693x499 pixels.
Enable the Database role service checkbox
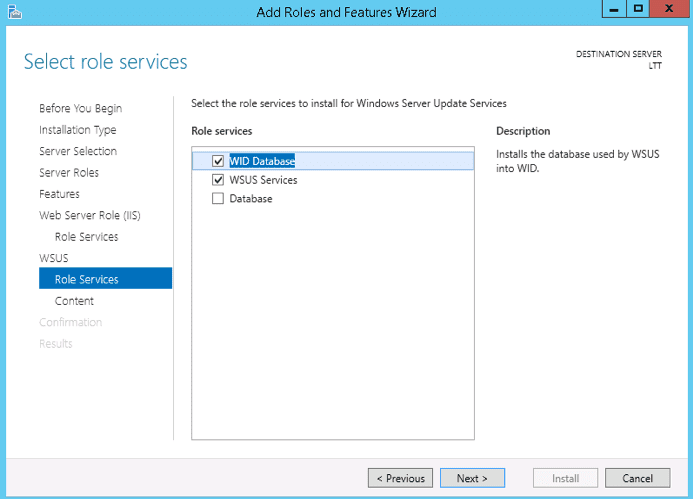point(218,199)
